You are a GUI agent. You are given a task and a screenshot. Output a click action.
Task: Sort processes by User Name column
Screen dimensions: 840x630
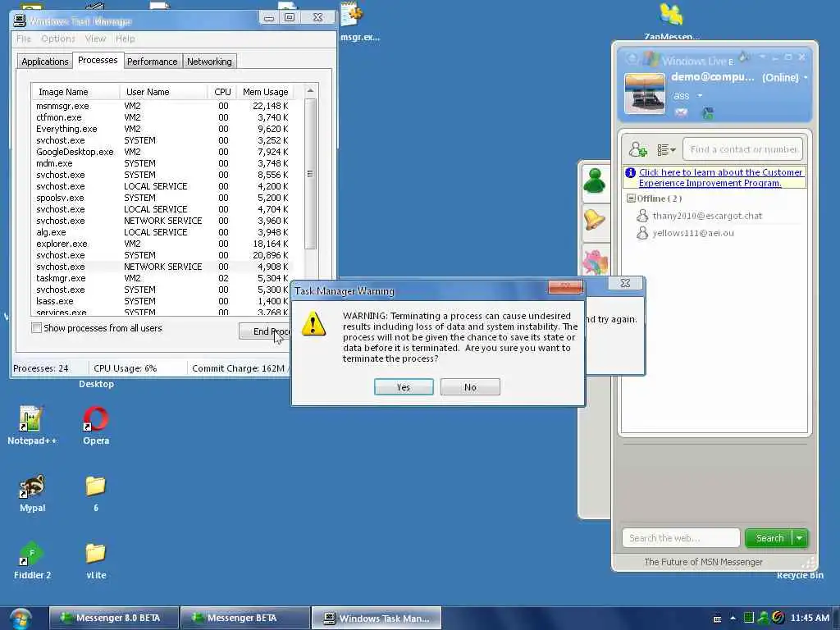tap(163, 92)
